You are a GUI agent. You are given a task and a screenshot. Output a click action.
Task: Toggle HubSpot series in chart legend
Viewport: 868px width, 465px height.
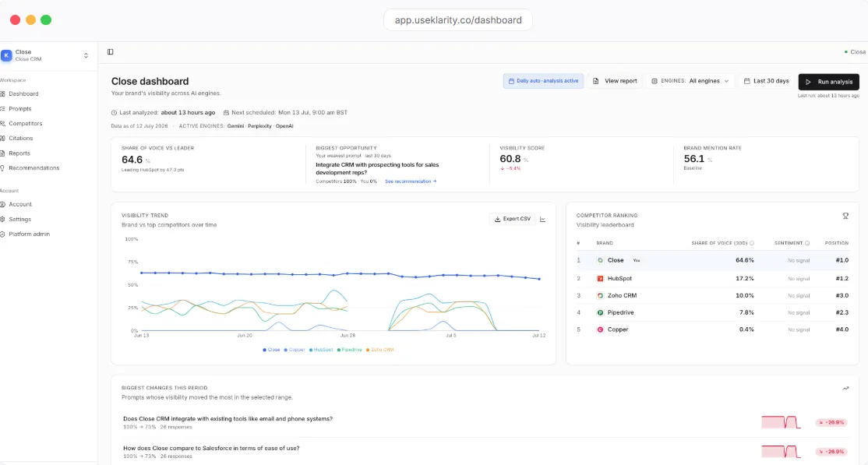[321, 350]
